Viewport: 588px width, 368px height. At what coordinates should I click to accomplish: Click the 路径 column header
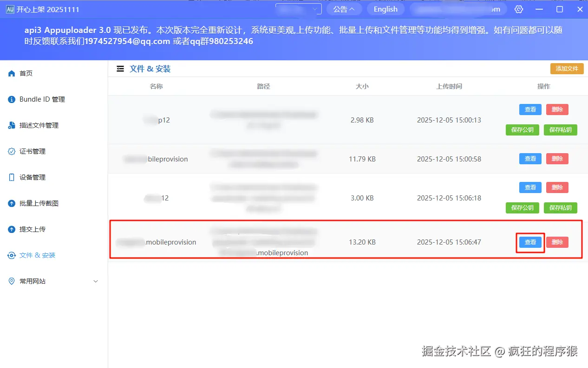263,86
